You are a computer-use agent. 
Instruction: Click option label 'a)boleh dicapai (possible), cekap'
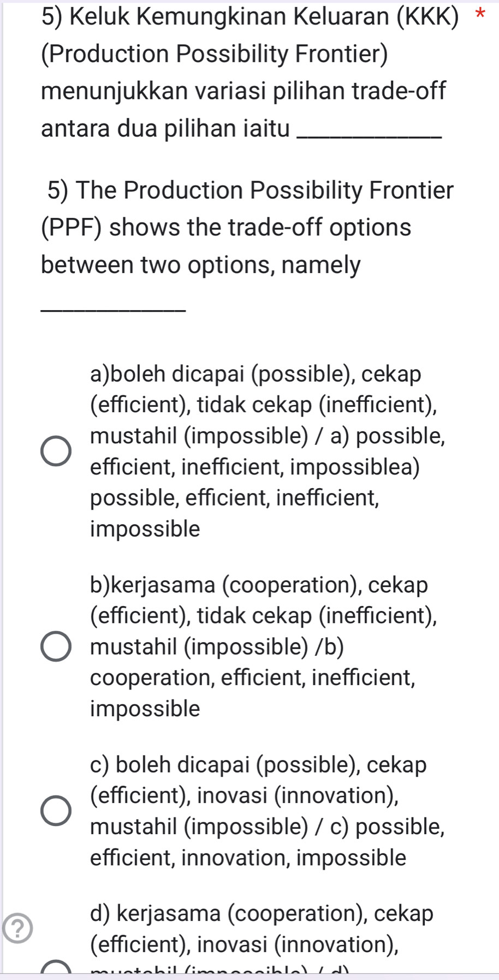pyautogui.click(x=256, y=375)
